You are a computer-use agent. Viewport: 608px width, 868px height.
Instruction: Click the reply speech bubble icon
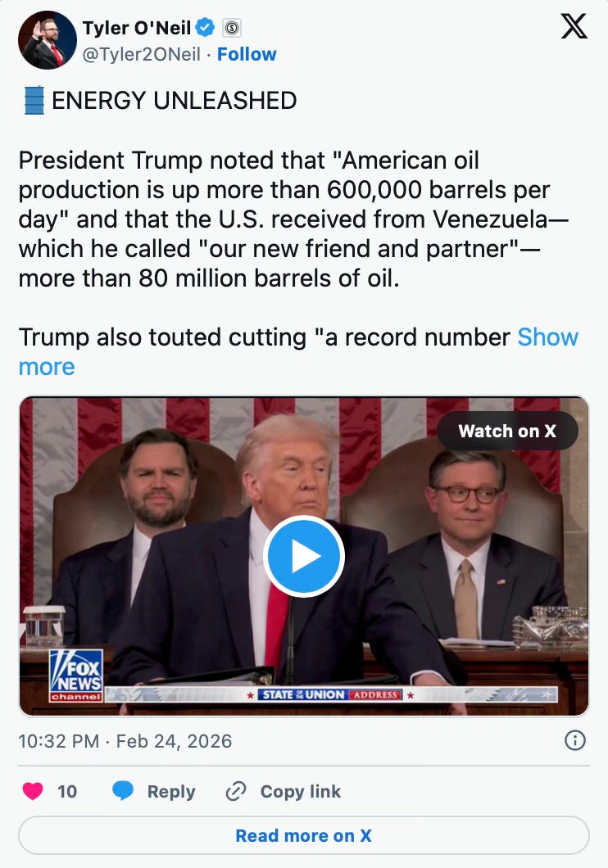(122, 791)
